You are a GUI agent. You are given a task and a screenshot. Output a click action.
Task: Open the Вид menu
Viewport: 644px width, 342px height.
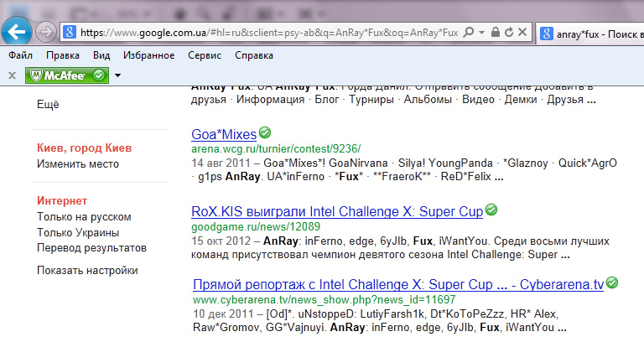pyautogui.click(x=101, y=55)
